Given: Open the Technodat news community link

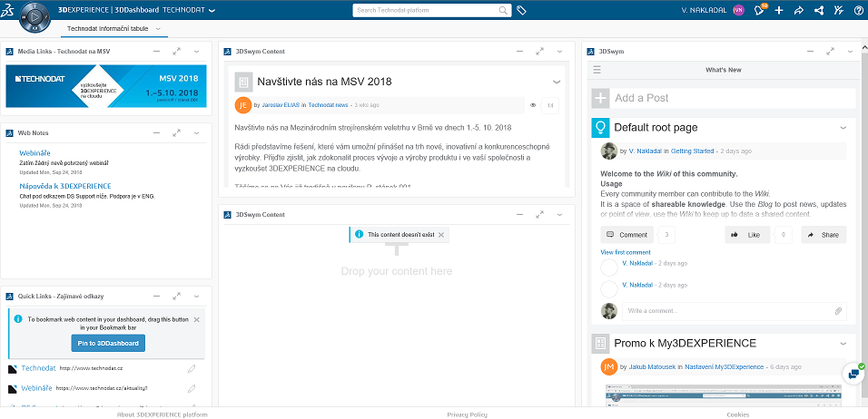Looking at the screenshot, I should [329, 105].
